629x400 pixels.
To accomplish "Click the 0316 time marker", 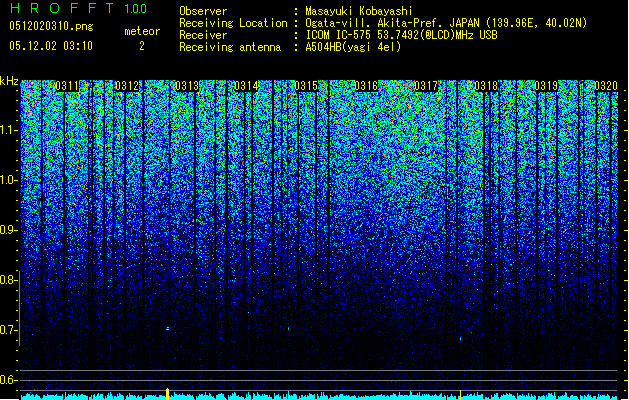I will (366, 86).
